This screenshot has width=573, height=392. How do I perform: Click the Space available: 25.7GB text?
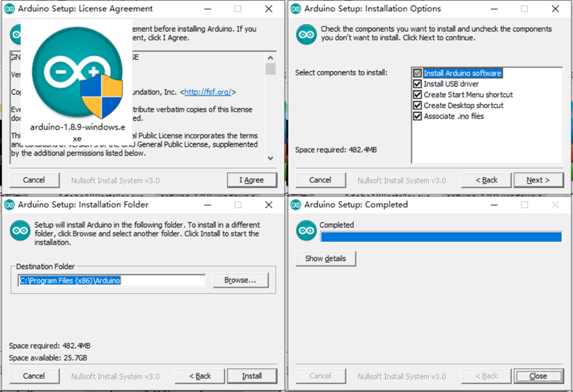click(48, 358)
